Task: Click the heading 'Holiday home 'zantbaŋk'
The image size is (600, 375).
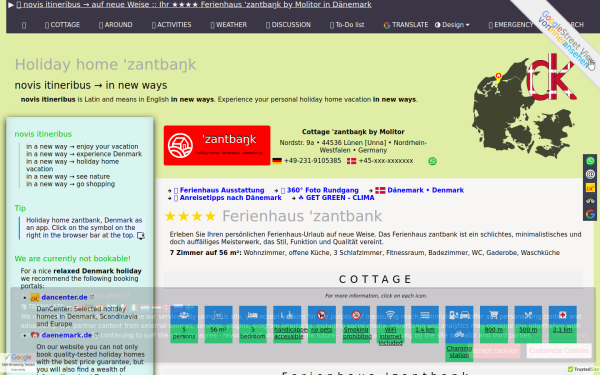Action: tap(105, 64)
